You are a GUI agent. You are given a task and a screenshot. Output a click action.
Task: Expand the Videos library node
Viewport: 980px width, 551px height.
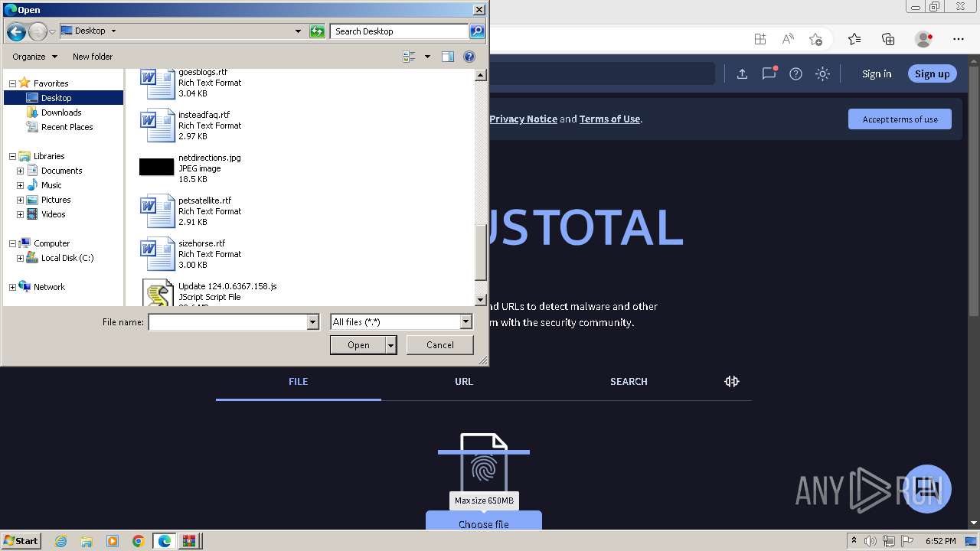click(x=20, y=214)
